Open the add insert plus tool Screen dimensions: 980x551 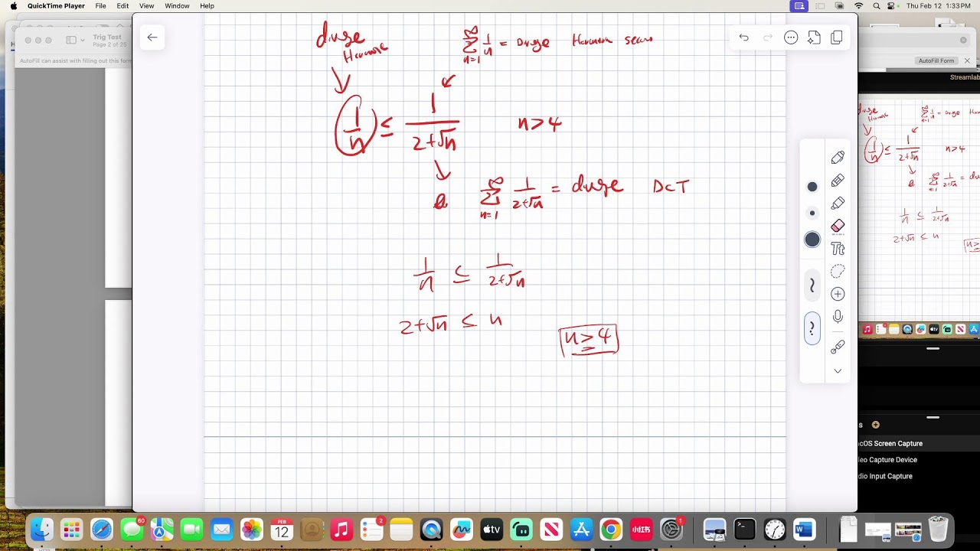[838, 294]
